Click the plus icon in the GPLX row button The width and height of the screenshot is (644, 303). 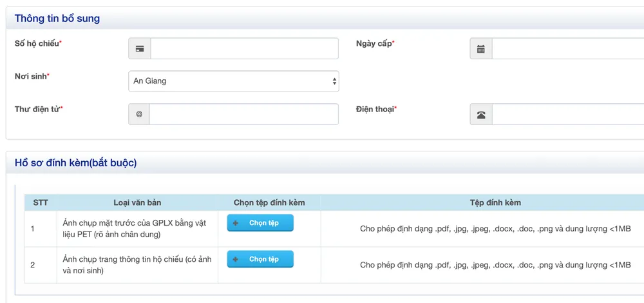[236, 223]
